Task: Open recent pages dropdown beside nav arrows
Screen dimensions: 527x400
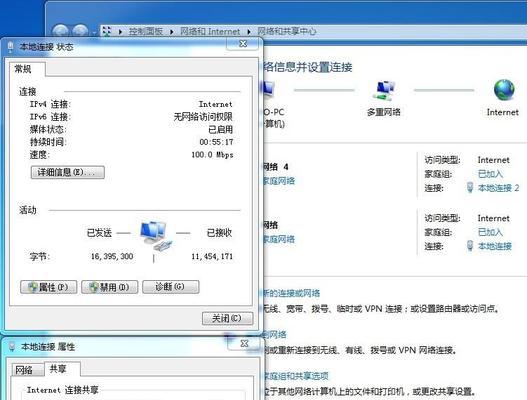Action: pyautogui.click(x=94, y=32)
